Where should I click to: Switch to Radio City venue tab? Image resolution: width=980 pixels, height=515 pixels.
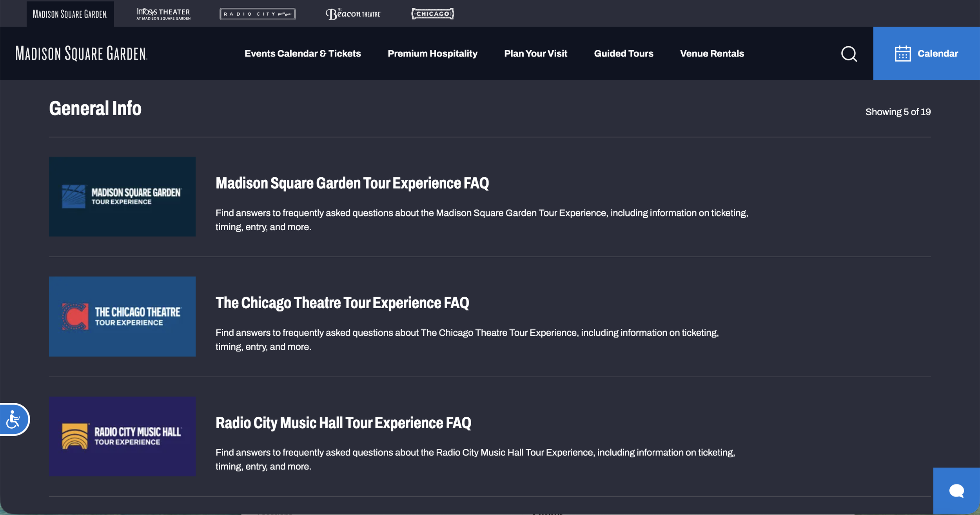[258, 14]
